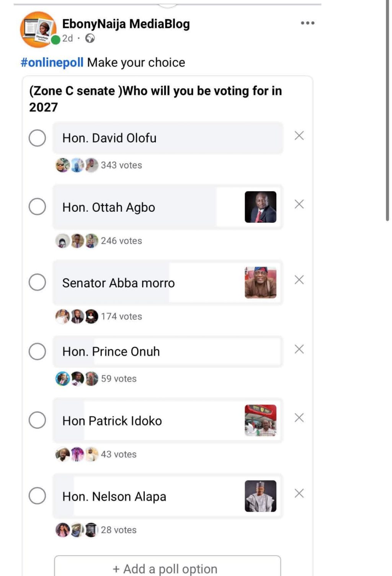
Task: Select the Hon. David Olofu radio button
Action: pyautogui.click(x=37, y=138)
